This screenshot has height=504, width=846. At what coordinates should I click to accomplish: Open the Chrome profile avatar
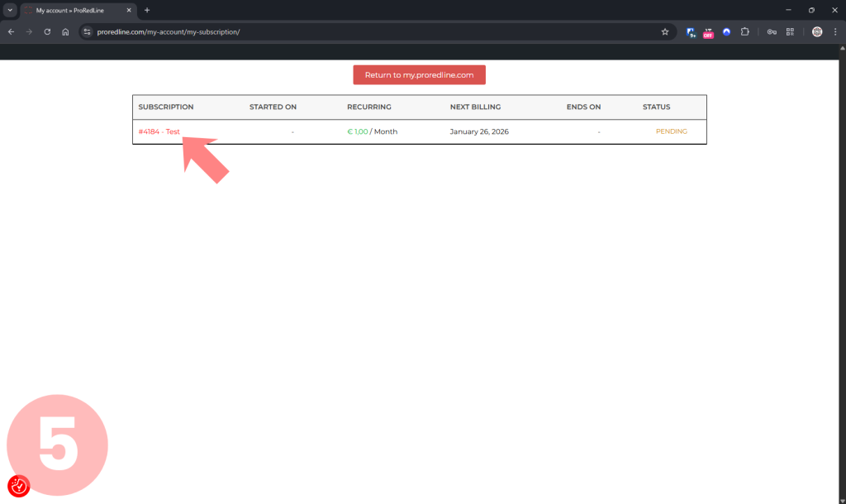(x=817, y=32)
